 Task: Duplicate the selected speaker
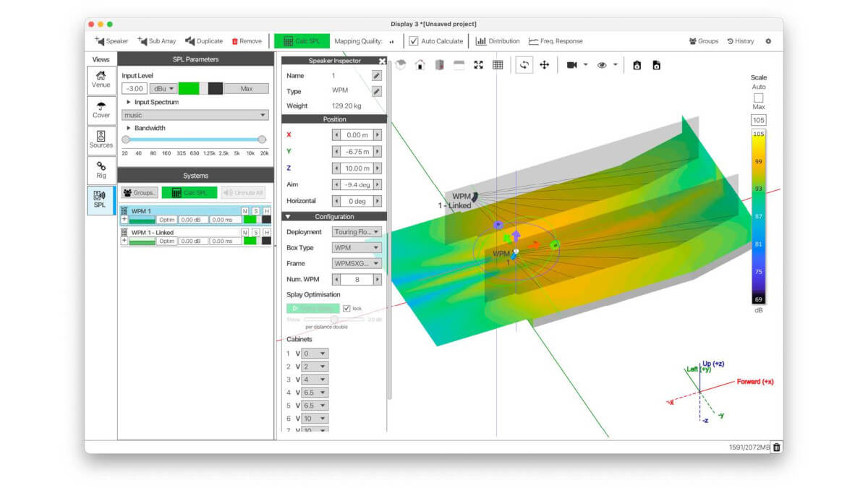coord(204,41)
